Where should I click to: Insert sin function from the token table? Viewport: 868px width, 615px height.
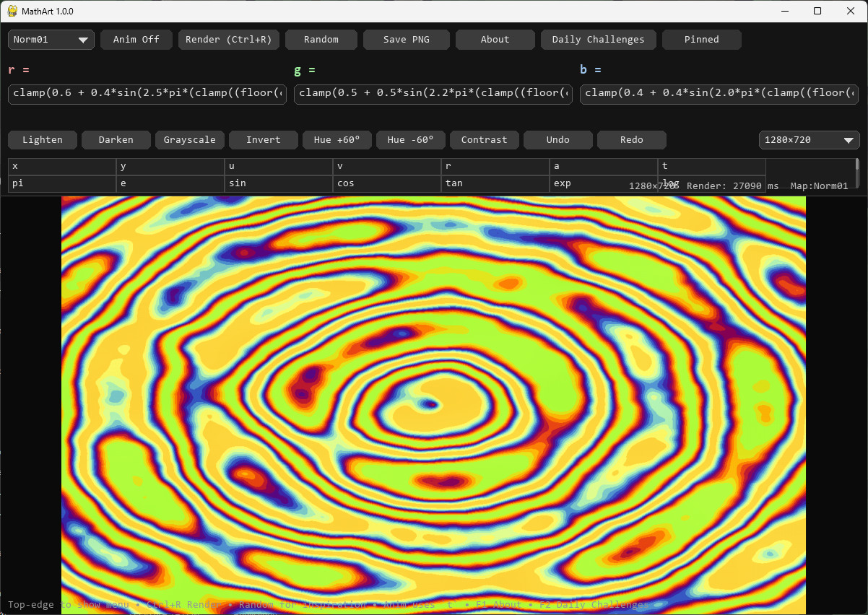(x=279, y=184)
